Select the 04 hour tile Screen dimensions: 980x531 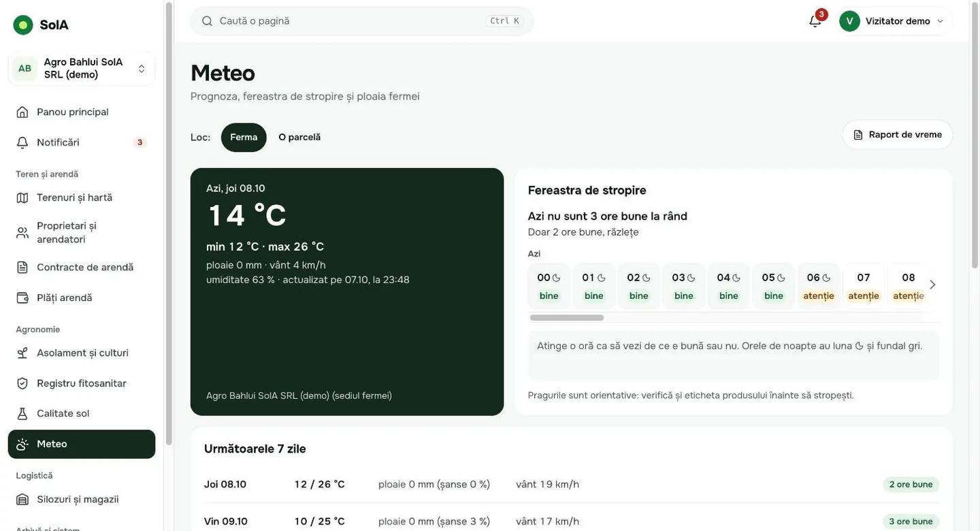click(728, 286)
